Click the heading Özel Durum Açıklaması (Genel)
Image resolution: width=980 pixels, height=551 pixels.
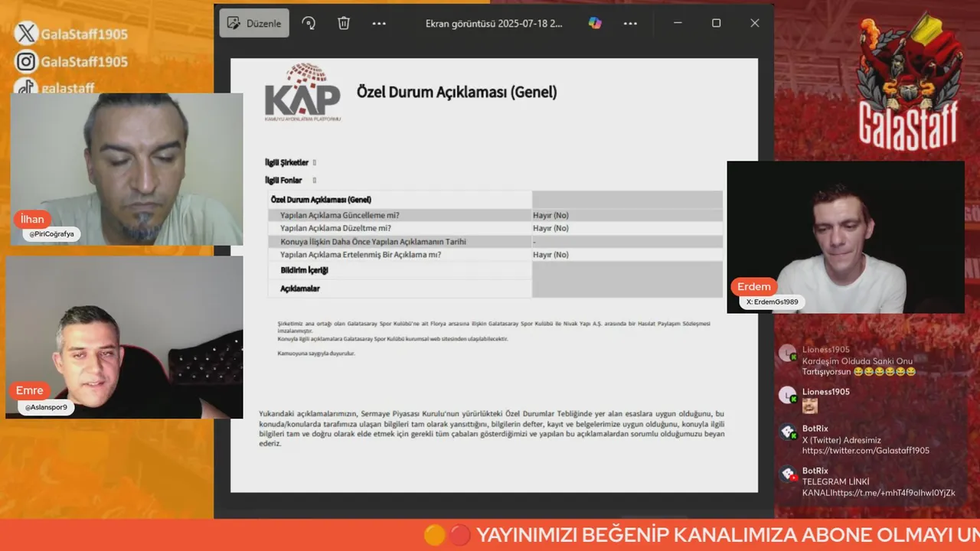tap(456, 92)
